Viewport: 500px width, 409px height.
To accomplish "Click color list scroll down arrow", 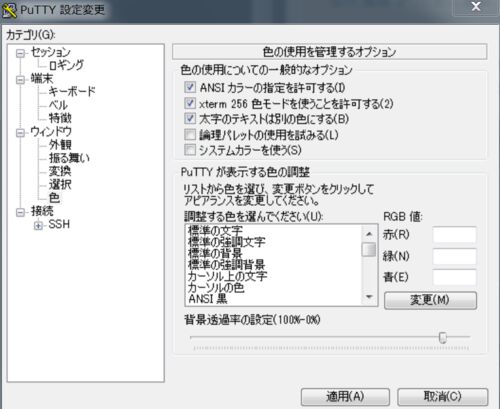I will click(x=369, y=297).
